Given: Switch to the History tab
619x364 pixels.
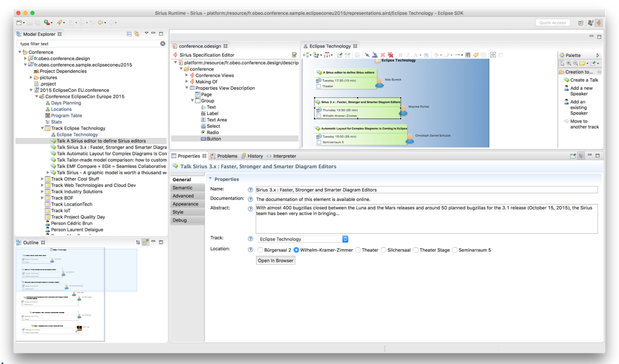Looking at the screenshot, I should [x=252, y=156].
